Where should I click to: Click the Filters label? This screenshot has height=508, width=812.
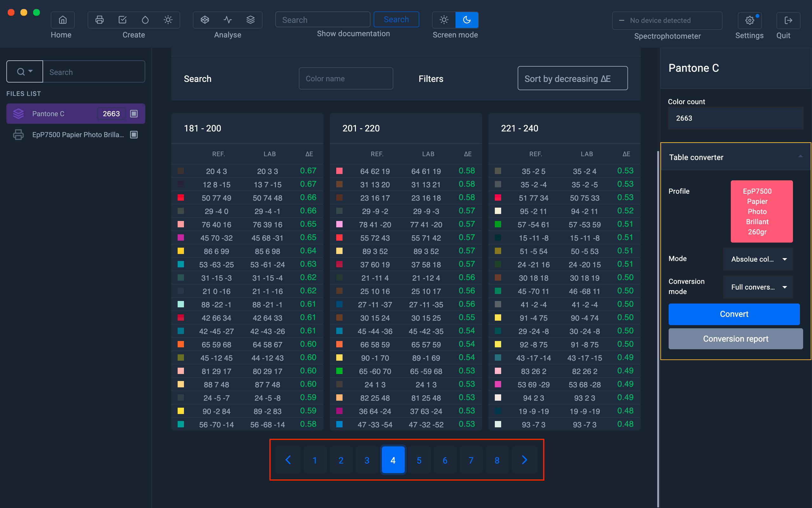tap(431, 79)
